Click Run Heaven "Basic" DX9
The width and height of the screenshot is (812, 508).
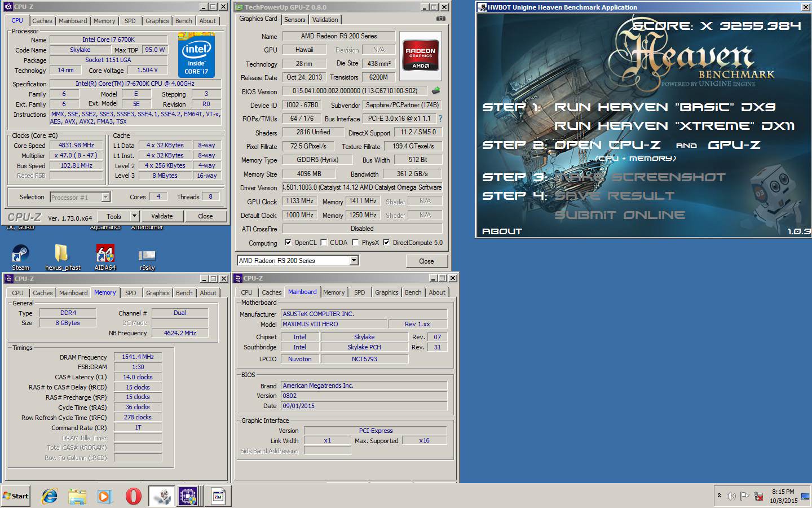point(665,107)
